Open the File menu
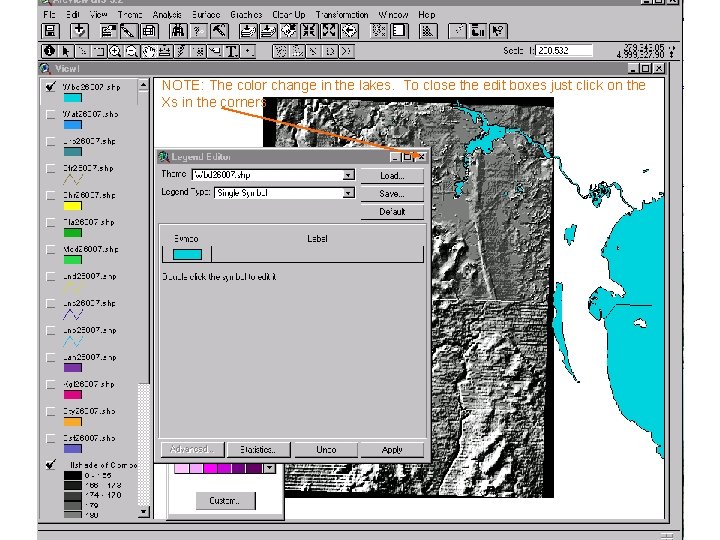The image size is (720, 540). point(49,15)
